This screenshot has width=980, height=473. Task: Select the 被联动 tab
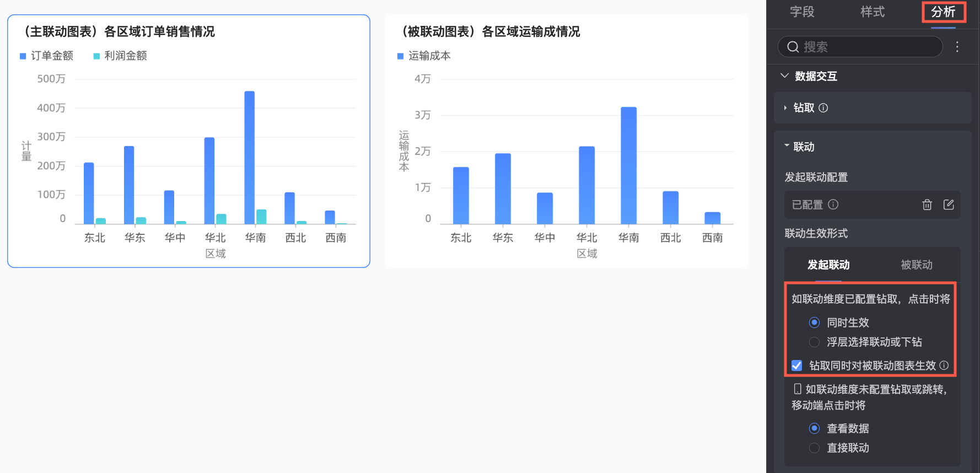coord(917,265)
